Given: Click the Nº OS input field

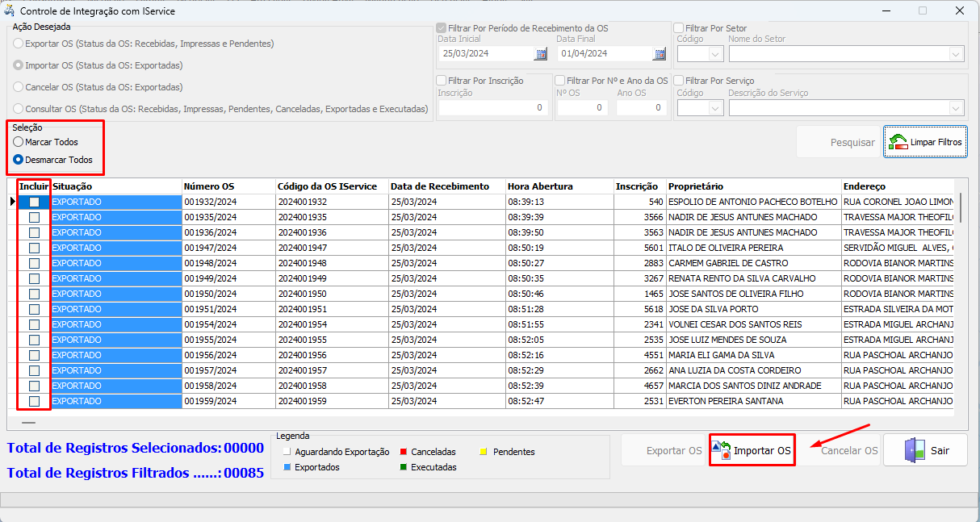Looking at the screenshot, I should (582, 108).
